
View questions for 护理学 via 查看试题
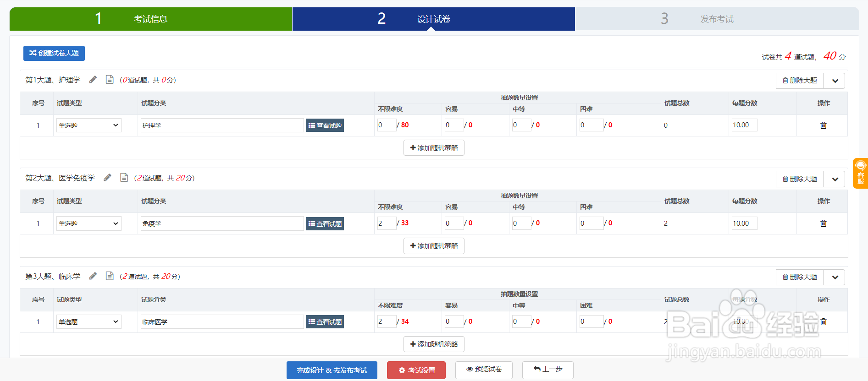coord(325,125)
